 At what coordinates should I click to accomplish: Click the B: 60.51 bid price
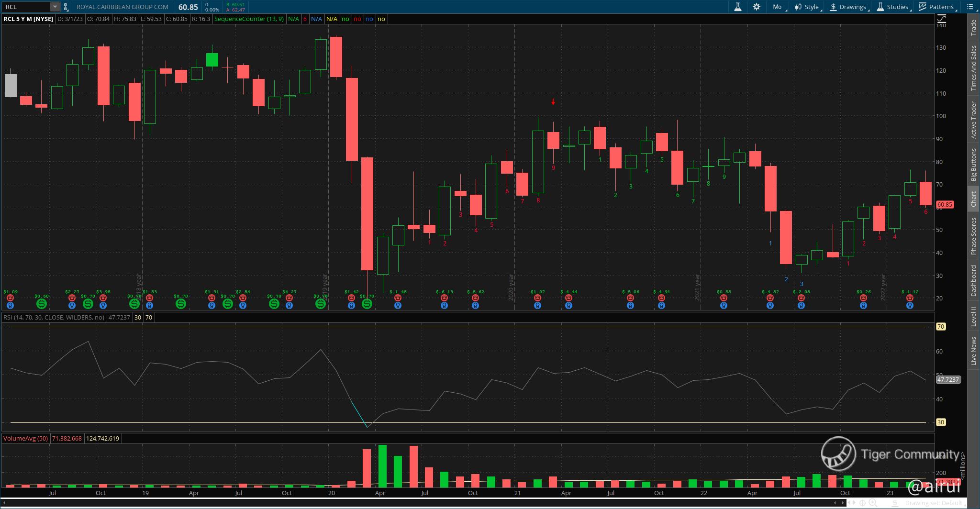point(235,4)
